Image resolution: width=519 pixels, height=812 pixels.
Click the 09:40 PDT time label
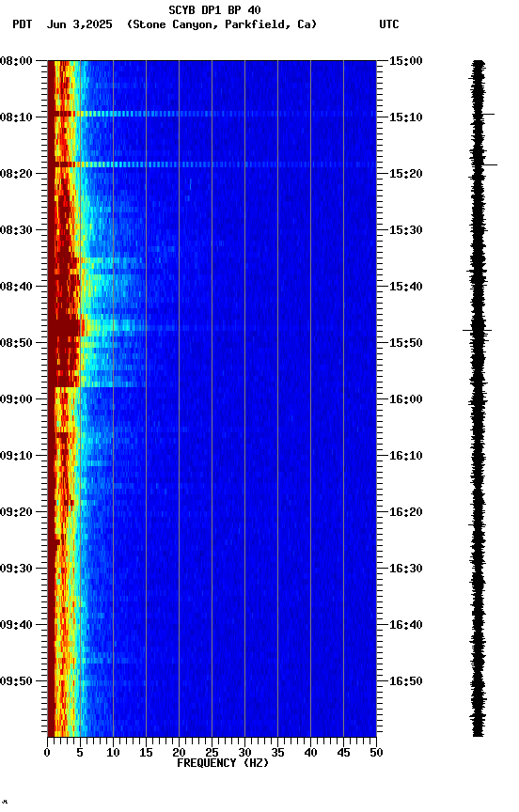point(16,625)
